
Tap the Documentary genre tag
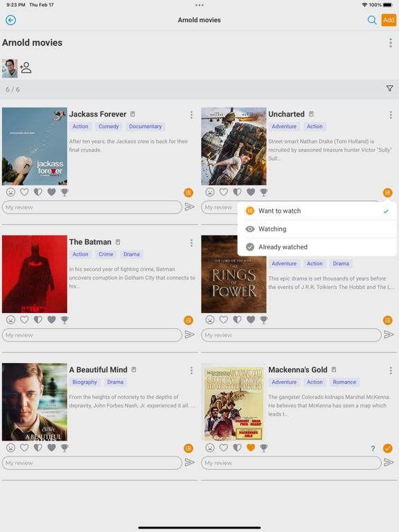(x=145, y=127)
